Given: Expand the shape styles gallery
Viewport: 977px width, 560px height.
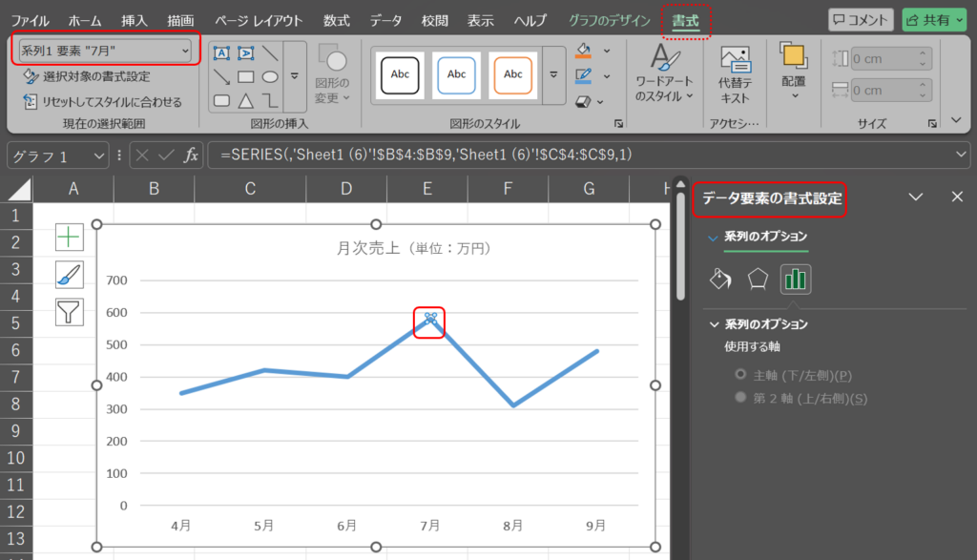Looking at the screenshot, I should 553,75.
